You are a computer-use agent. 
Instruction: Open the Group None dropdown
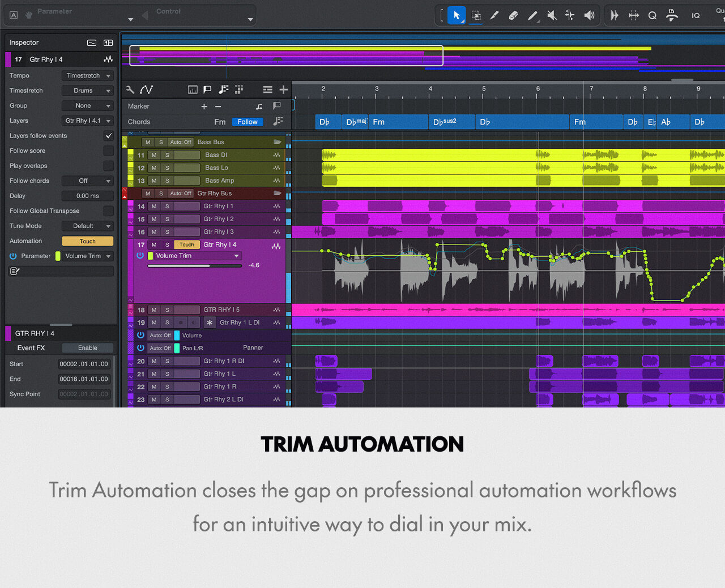click(x=88, y=106)
